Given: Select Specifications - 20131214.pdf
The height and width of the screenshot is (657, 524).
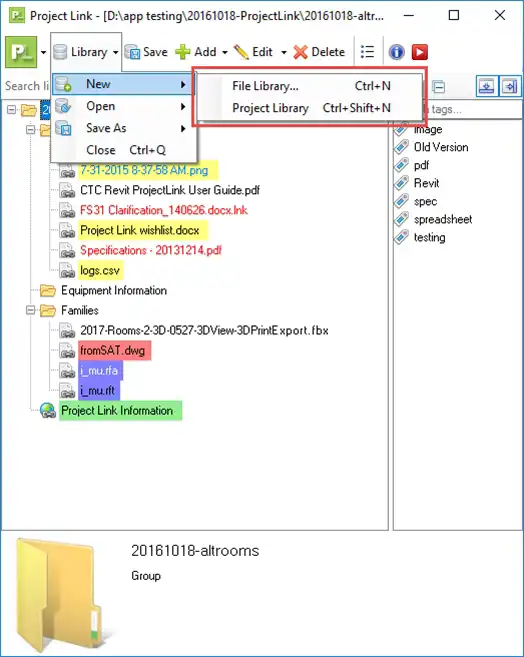Looking at the screenshot, I should (x=151, y=250).
